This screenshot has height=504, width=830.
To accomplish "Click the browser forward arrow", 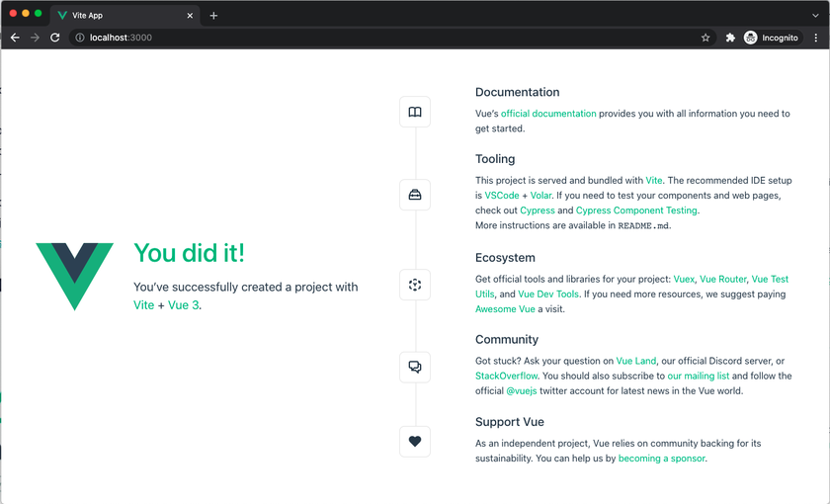I will [35, 38].
